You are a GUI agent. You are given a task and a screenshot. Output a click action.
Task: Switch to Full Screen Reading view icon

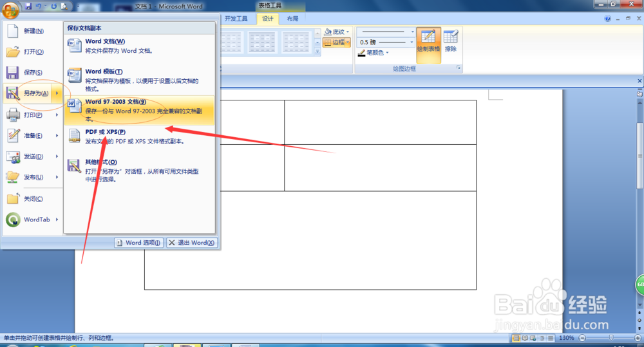[524, 338]
